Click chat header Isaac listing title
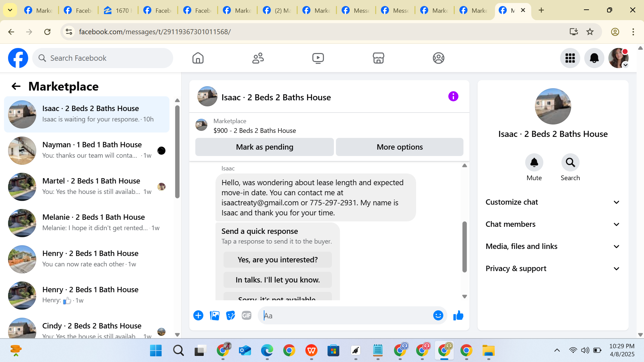The width and height of the screenshot is (644, 362). 276,97
